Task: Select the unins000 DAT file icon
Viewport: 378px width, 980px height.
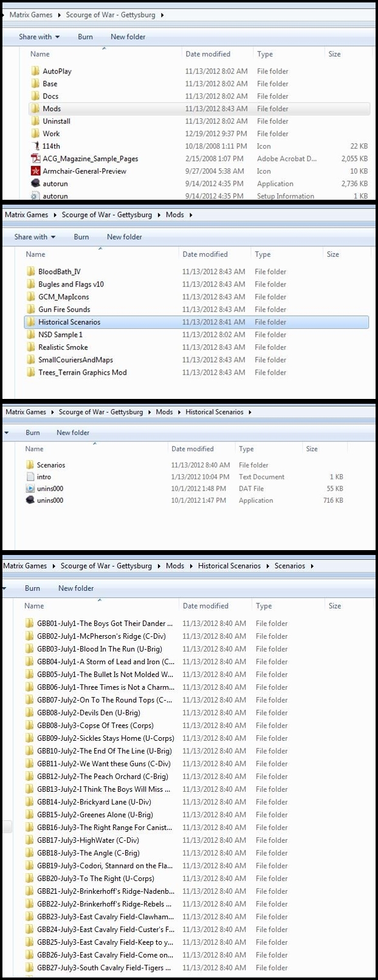Action: 30,488
